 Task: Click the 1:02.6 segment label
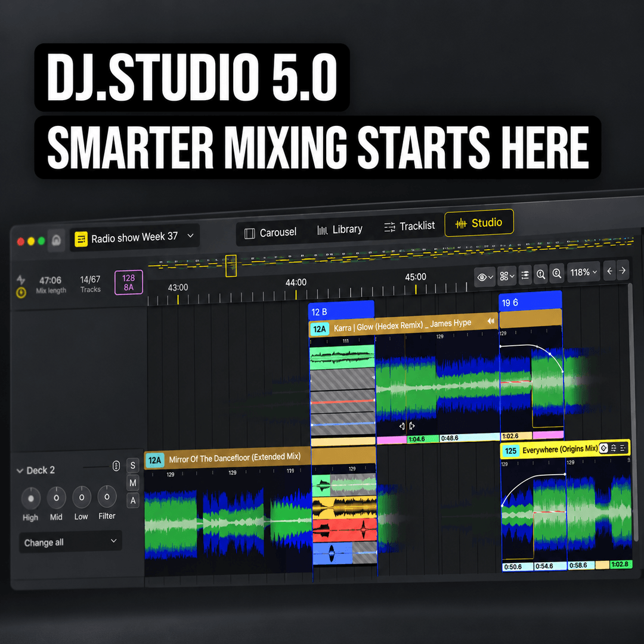[x=516, y=436]
